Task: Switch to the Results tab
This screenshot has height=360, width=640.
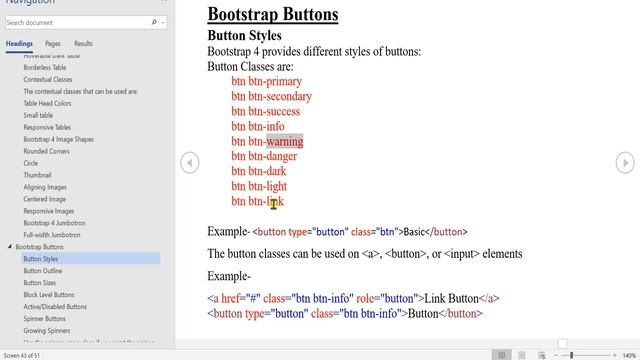Action: click(83, 44)
